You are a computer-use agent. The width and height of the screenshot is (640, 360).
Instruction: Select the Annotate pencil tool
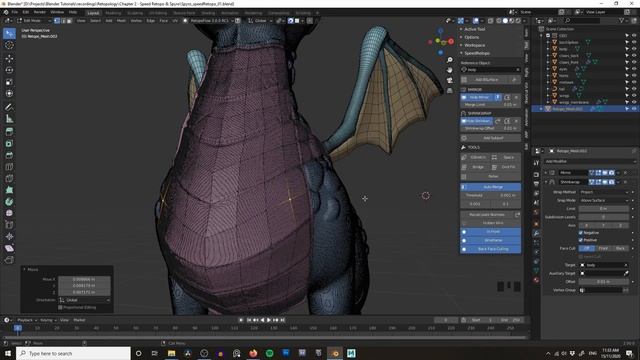click(9, 107)
